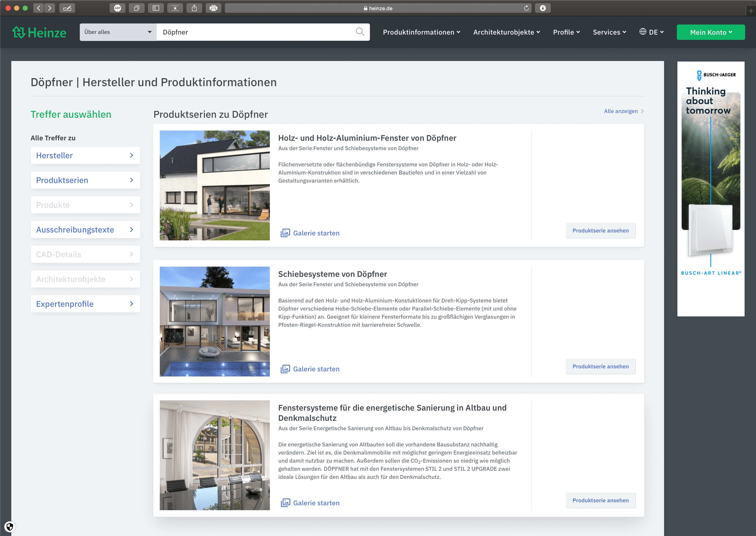Open the Über alles search scope dropdown

coord(118,32)
